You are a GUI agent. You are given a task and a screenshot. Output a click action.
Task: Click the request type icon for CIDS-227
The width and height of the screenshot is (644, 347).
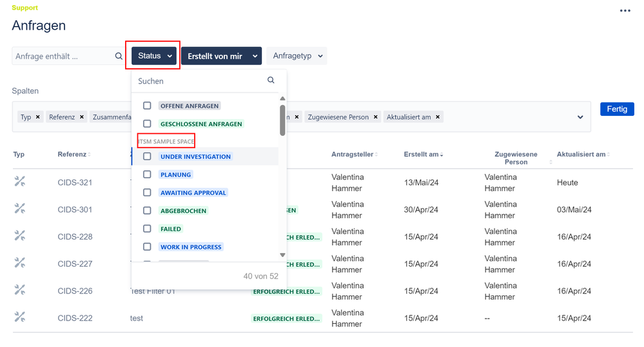click(20, 263)
